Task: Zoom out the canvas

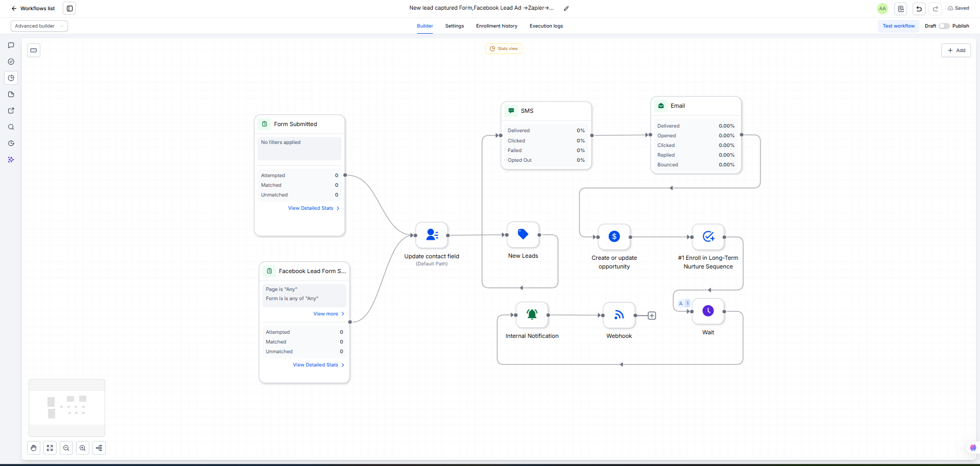Action: tap(66, 448)
